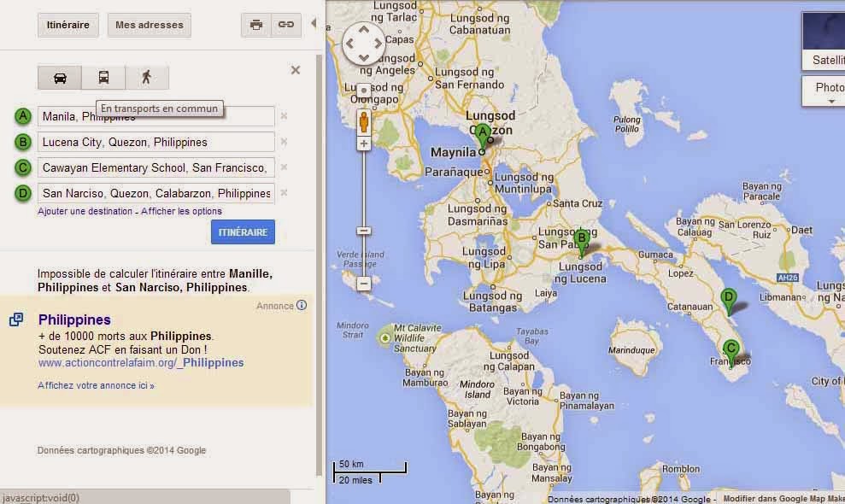Close the directions panel with X
This screenshot has width=845, height=504.
click(296, 70)
